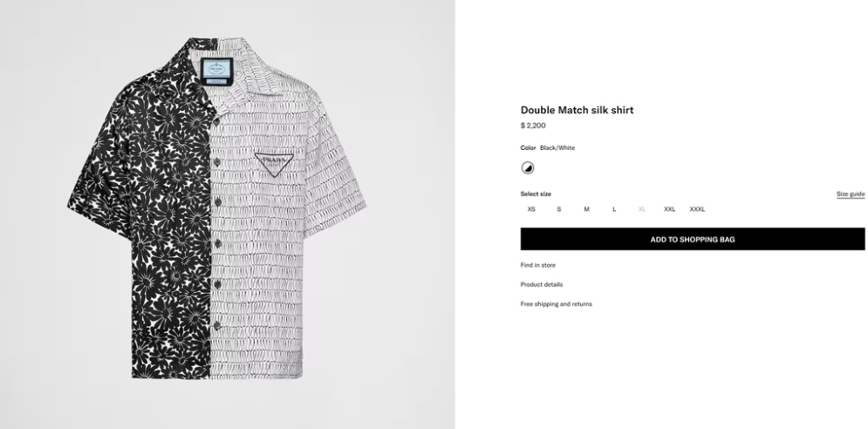The image size is (868, 429).
Task: Click the greyed-out XL size
Action: (x=642, y=209)
